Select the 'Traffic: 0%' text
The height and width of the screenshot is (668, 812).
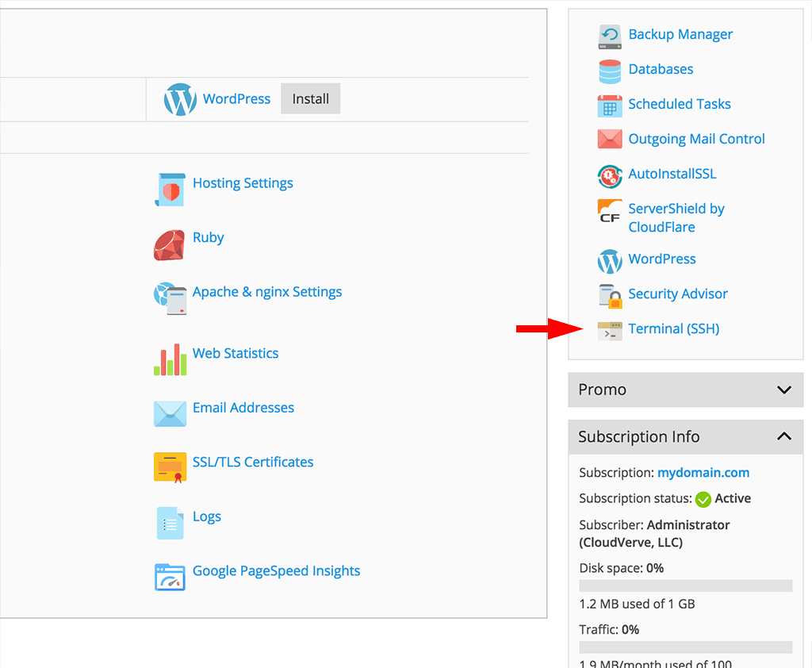[609, 630]
